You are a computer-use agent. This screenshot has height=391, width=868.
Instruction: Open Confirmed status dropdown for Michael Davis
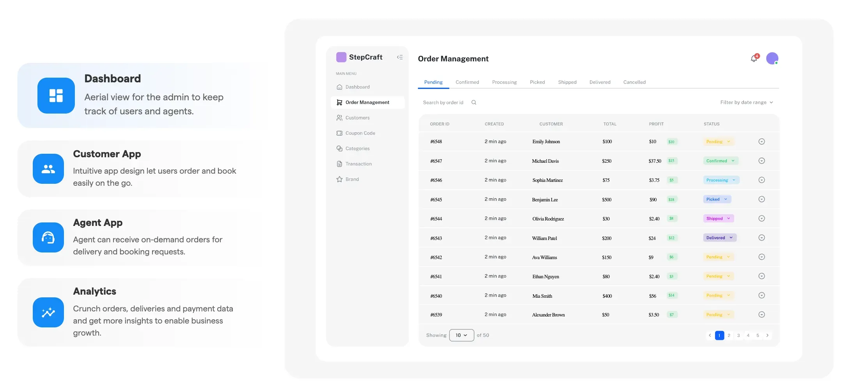click(721, 161)
